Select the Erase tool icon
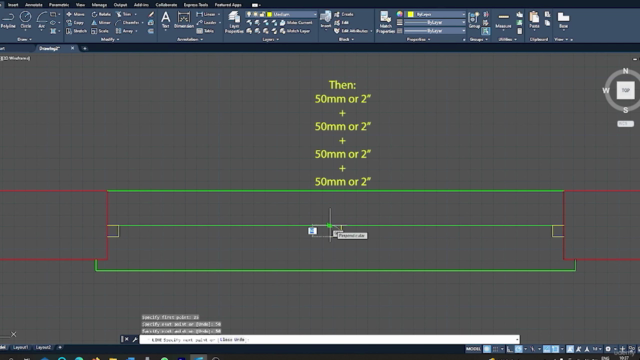Viewport: 640px width, 360px height. click(x=151, y=14)
